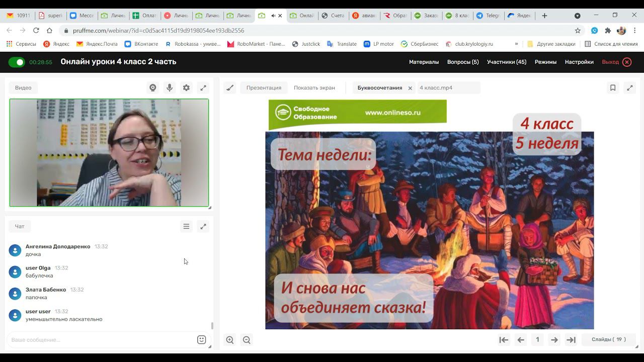Screen dimensions: 644x362
Task: Open the browser home page
Action: [x=49, y=30]
